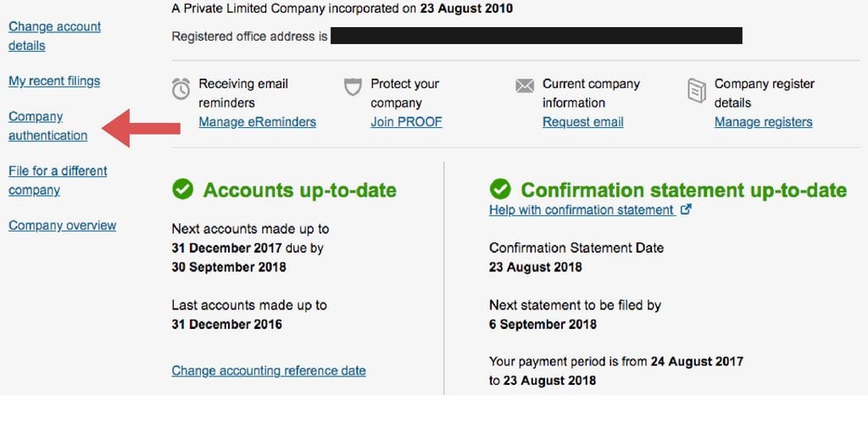
Task: Click the external link icon after help link
Action: (x=685, y=209)
